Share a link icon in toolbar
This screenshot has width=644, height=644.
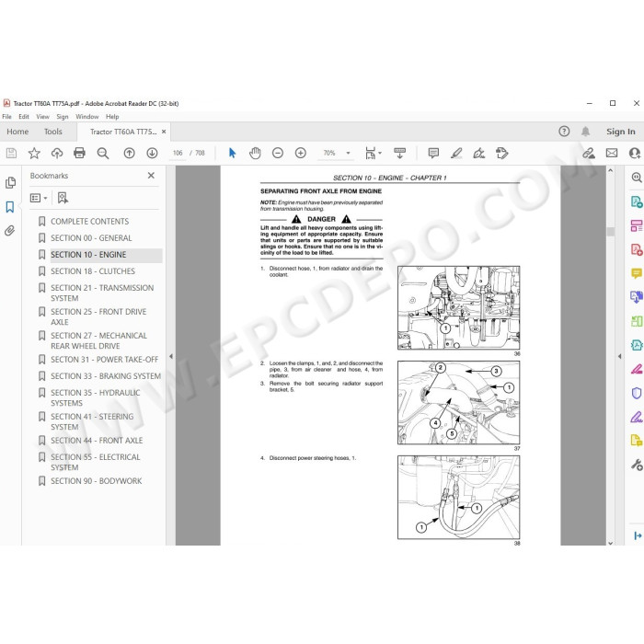(x=589, y=154)
